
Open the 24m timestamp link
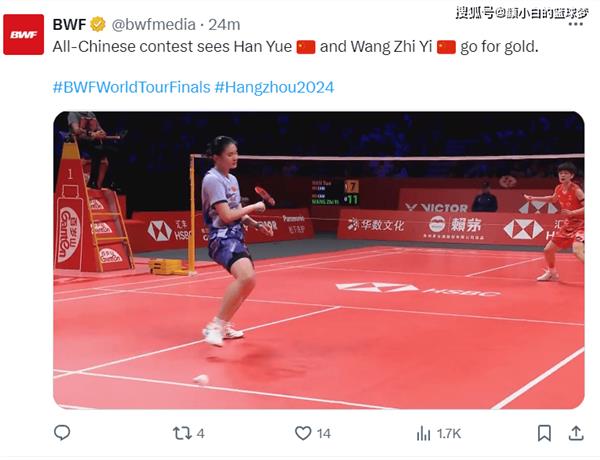point(224,24)
